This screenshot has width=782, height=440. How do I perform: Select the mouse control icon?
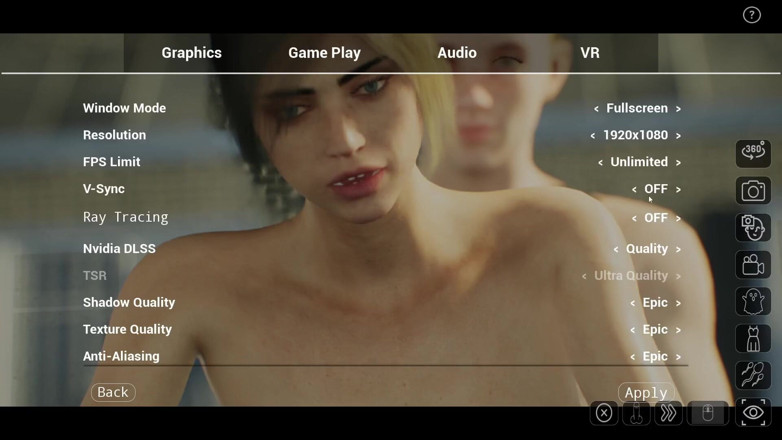pos(708,413)
